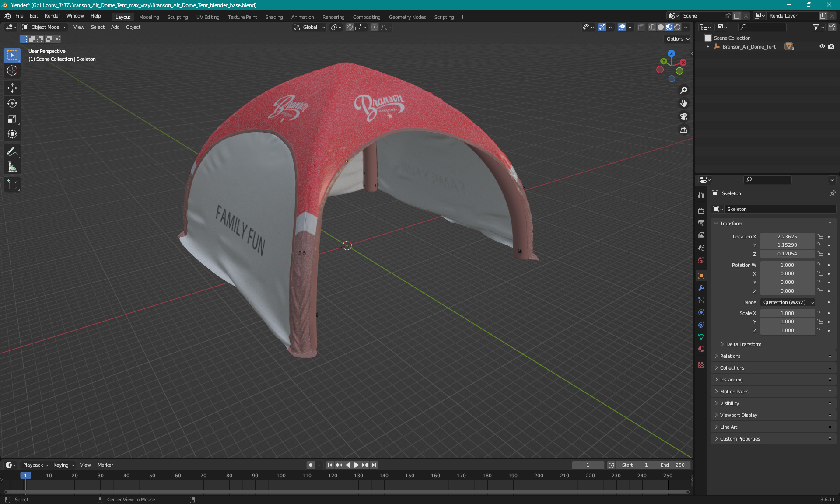Open the Object Mode dropdown

tap(45, 27)
